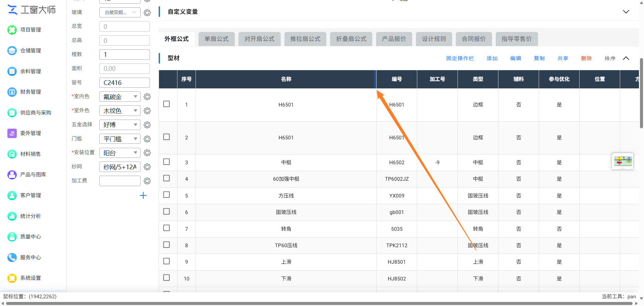Screen dimensions: 644x306
Task: Open the 安装位置 阳台 dropdown
Action: click(x=120, y=153)
